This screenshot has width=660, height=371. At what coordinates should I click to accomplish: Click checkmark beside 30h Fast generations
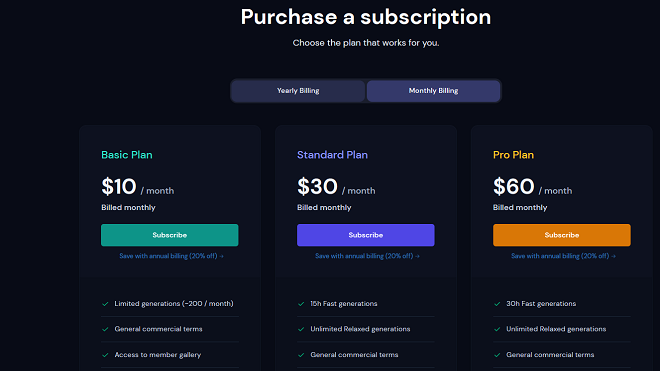click(x=497, y=304)
